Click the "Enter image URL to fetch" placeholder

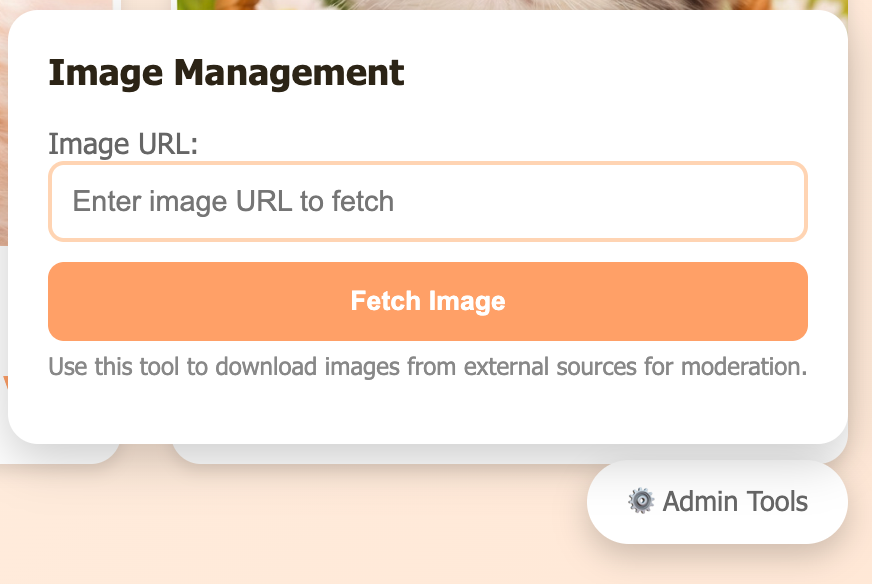(x=234, y=202)
